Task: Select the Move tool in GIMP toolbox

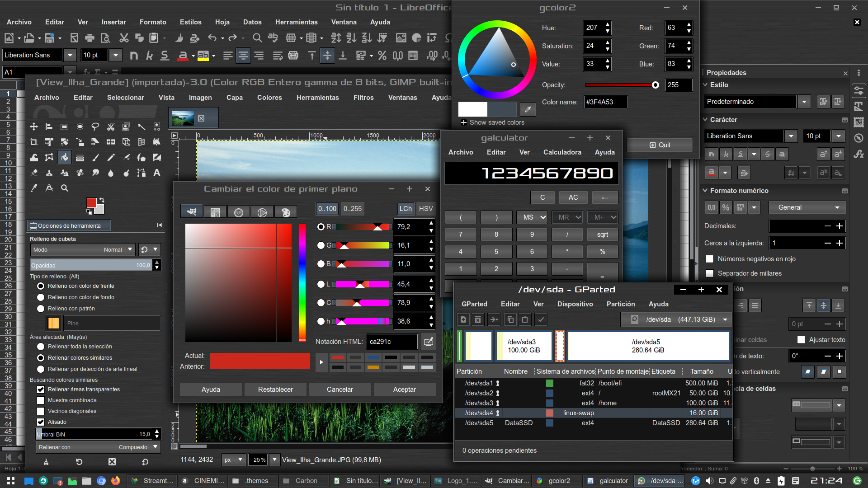Action: [x=34, y=127]
